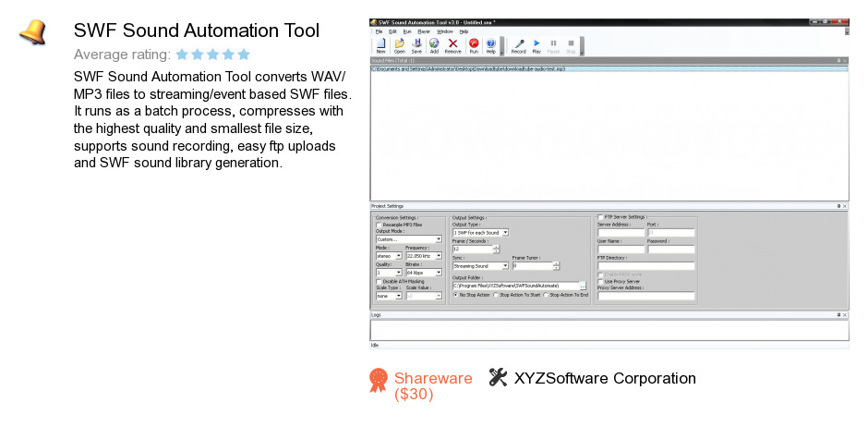868x427 pixels.
Task: Click the Server Address input field
Action: pyautogui.click(x=621, y=233)
